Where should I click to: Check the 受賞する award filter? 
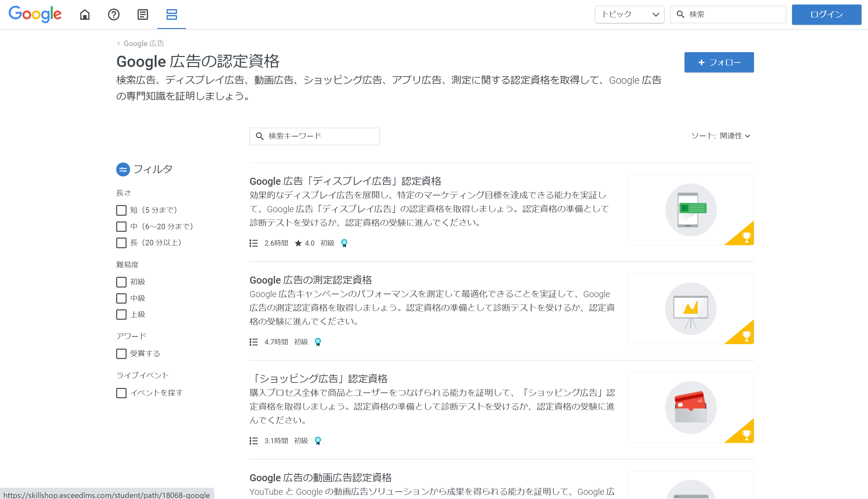tap(121, 354)
